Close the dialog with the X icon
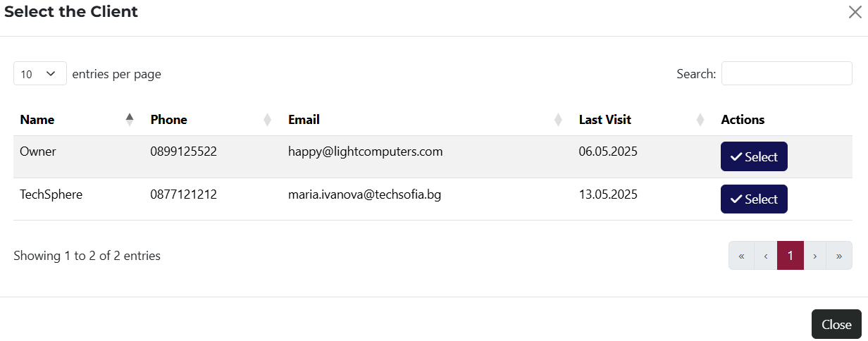868x341 pixels. [x=855, y=12]
